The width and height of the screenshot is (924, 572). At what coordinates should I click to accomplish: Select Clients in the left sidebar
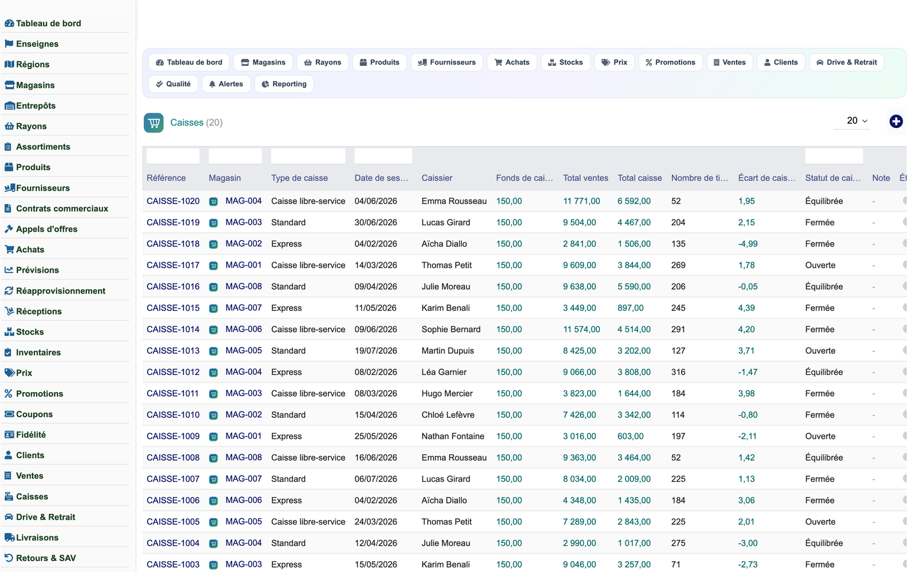(x=30, y=456)
